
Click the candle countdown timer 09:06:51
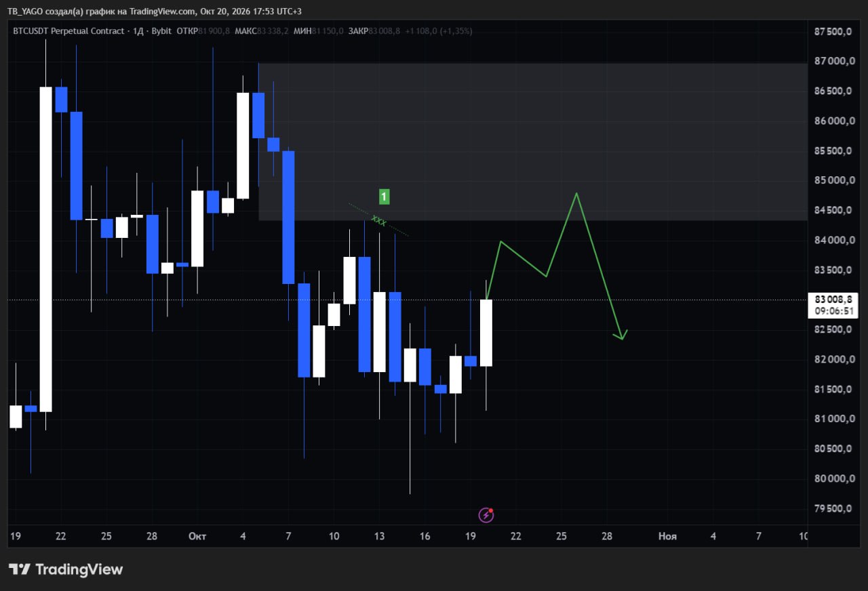(835, 311)
